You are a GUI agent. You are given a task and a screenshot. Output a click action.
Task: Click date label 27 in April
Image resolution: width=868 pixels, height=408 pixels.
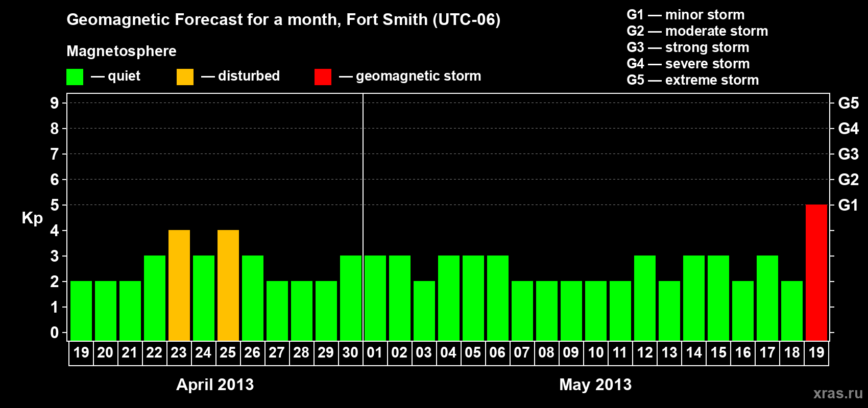[x=277, y=353]
